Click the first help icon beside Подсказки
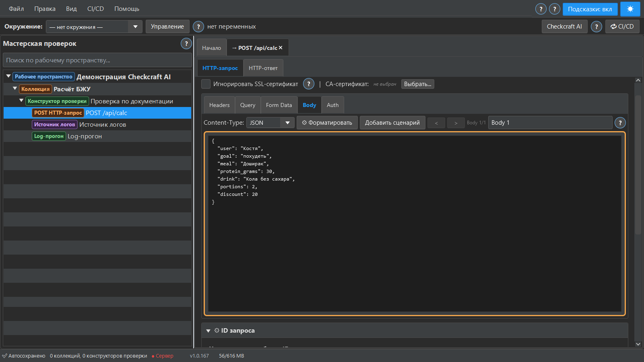The image size is (644, 362). coord(541,9)
